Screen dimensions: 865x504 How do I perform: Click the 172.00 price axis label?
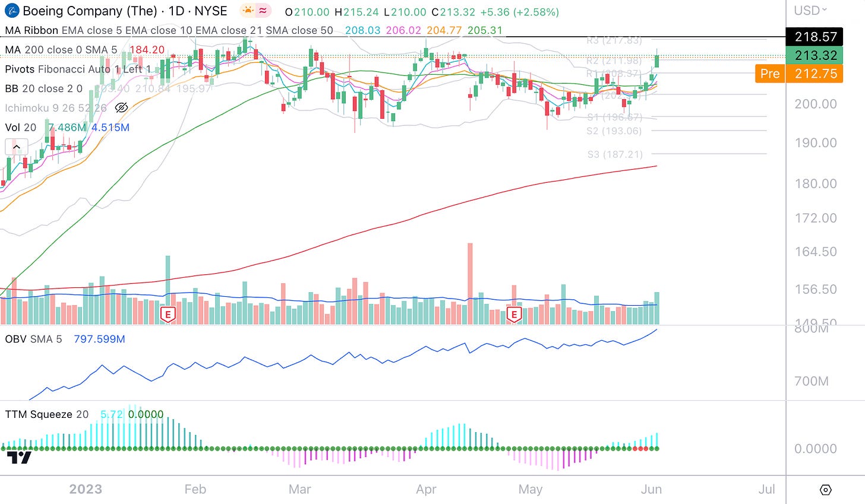[x=816, y=218]
